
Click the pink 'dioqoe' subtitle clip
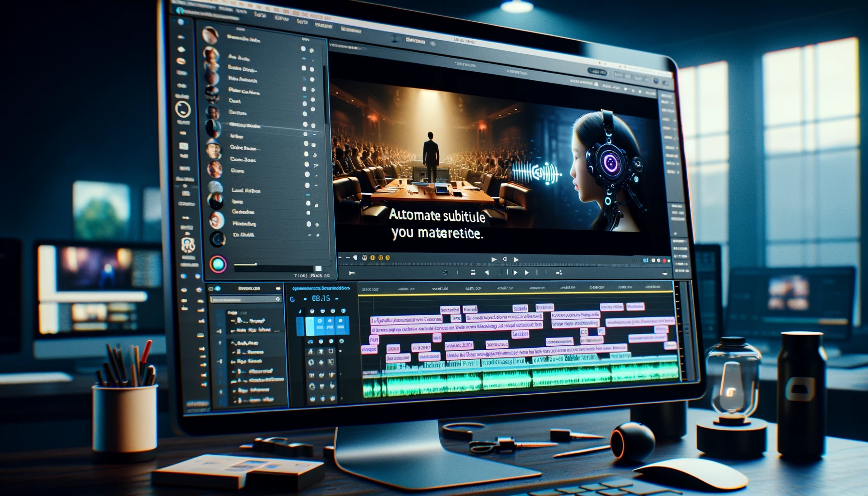(369, 349)
